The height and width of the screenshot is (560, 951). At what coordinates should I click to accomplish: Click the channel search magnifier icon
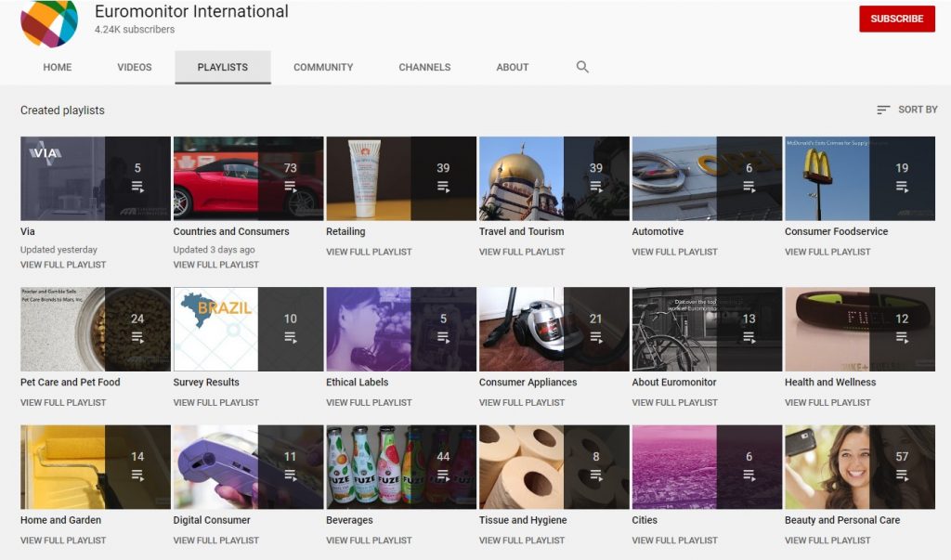coord(582,67)
